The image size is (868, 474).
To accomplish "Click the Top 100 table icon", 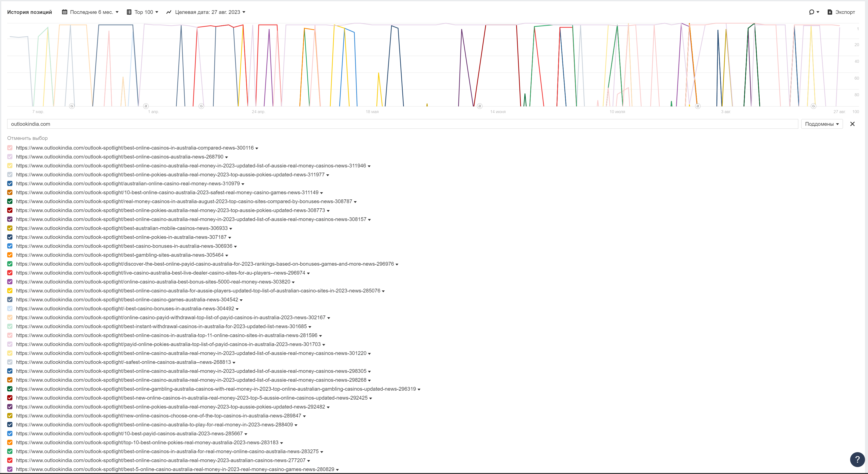I will click(129, 12).
